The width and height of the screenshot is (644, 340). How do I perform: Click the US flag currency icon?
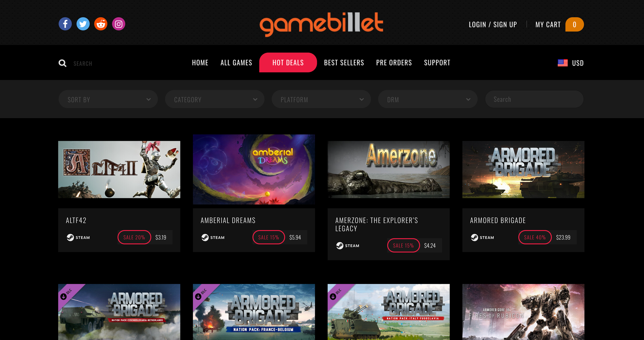[x=563, y=63]
